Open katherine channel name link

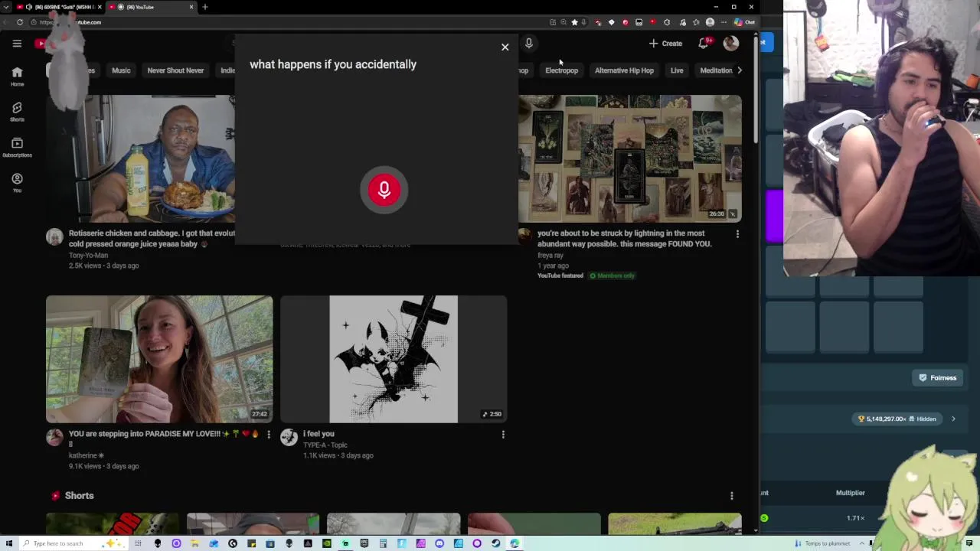[86, 455]
